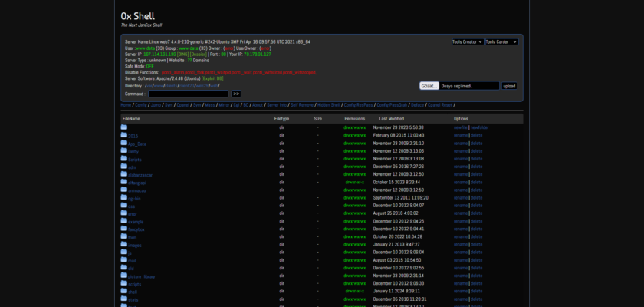Click the folder icon next to animacao

tap(124, 190)
